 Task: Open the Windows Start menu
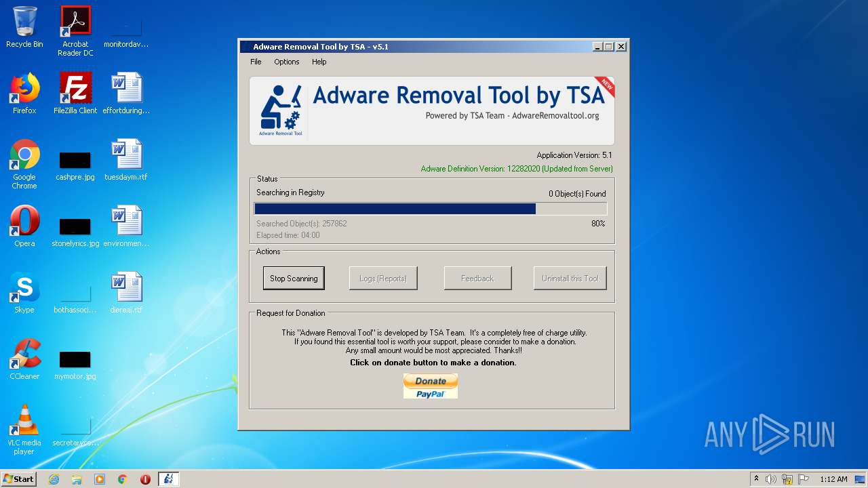(19, 479)
